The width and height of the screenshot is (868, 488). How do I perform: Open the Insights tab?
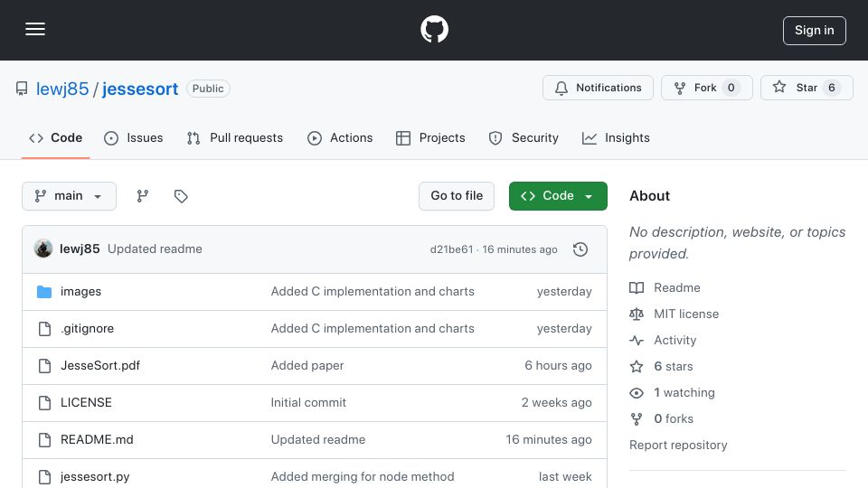[616, 137]
